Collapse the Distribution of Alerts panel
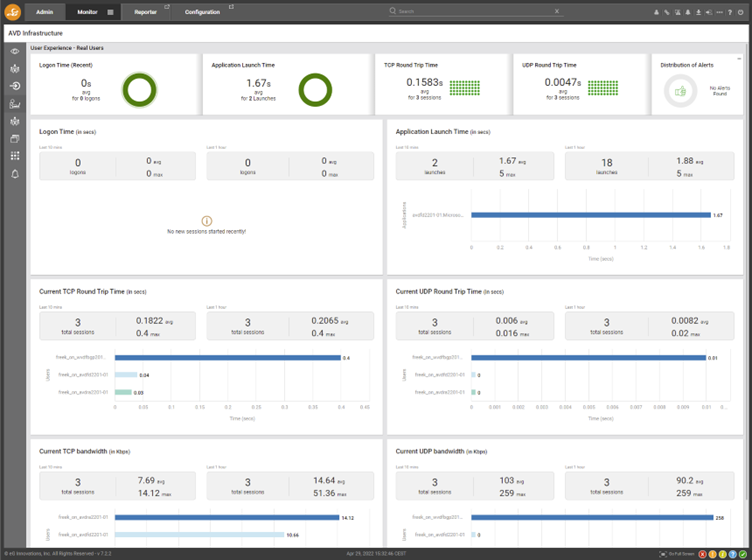 pyautogui.click(x=739, y=58)
